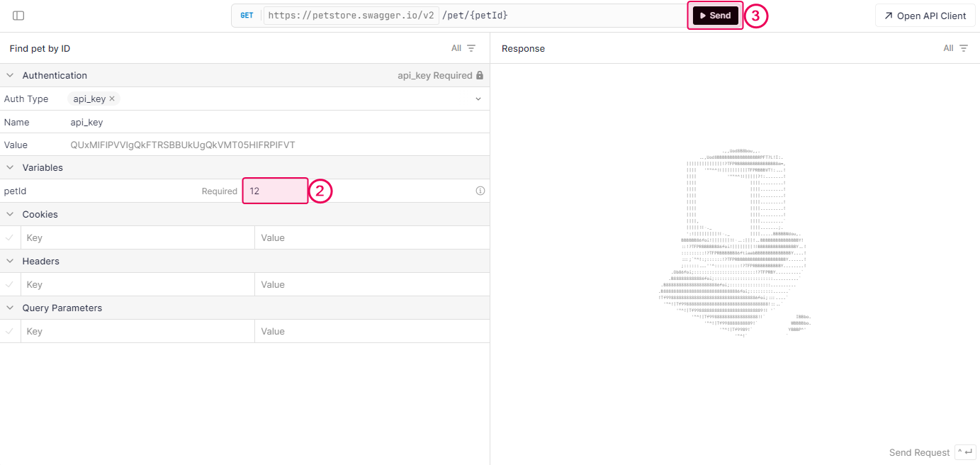Collapse the Query Parameters section
The image size is (980, 465).
10,308
